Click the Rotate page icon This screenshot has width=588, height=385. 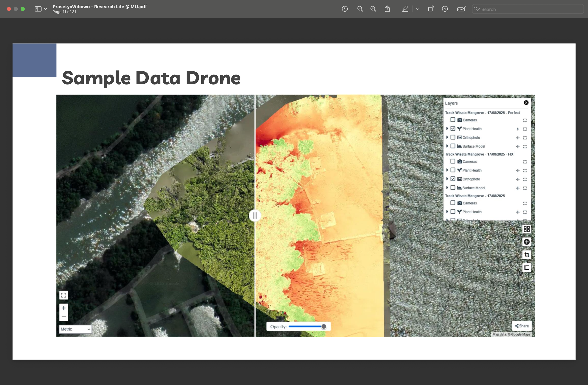pyautogui.click(x=431, y=9)
